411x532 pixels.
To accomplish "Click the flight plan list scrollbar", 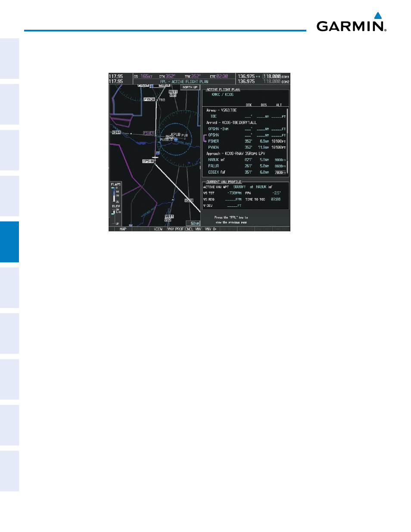I will (x=287, y=141).
